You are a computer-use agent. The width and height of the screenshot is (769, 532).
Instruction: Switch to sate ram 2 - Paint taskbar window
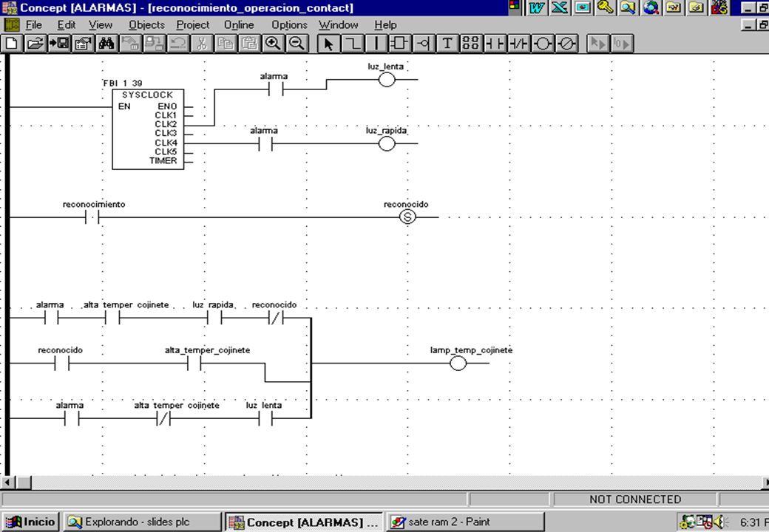(466, 522)
